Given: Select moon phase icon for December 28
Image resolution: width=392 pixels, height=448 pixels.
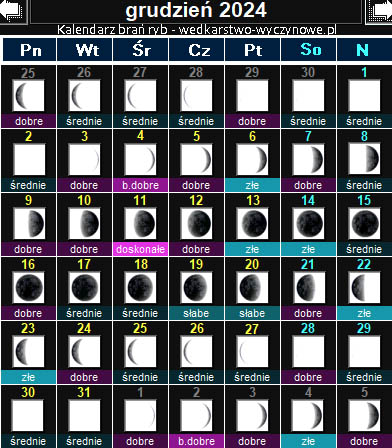Looking at the screenshot, I should coord(308,352).
